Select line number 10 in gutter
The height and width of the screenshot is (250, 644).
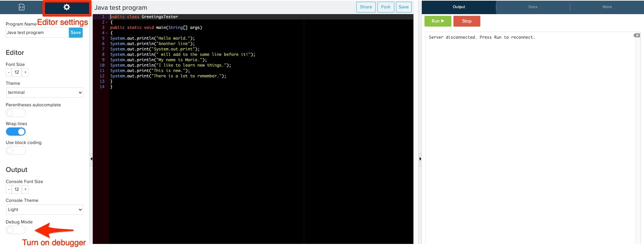coord(102,65)
